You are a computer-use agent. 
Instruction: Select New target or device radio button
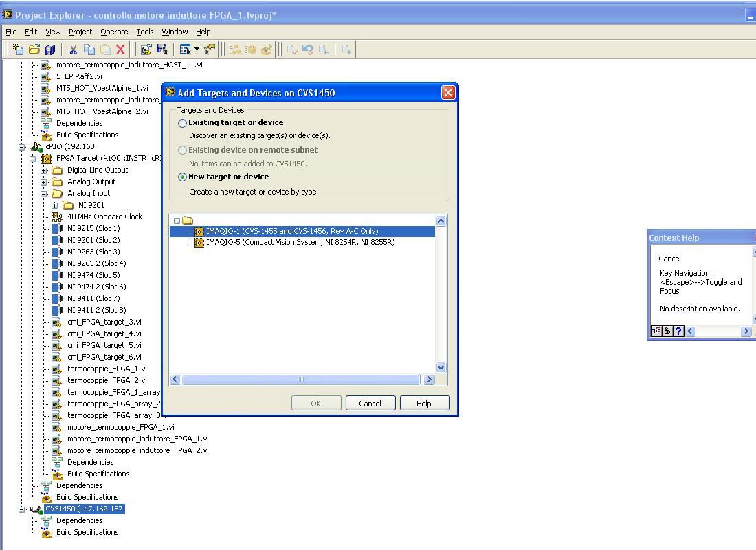[182, 177]
